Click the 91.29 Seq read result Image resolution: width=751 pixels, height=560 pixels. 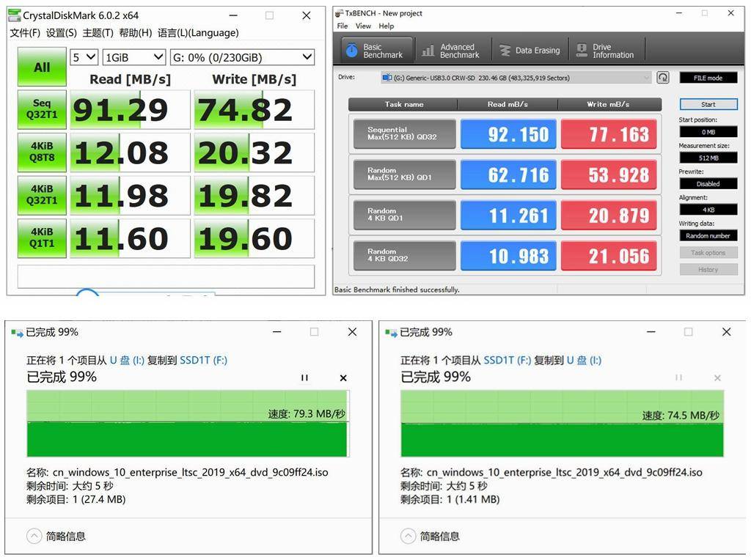[130, 110]
